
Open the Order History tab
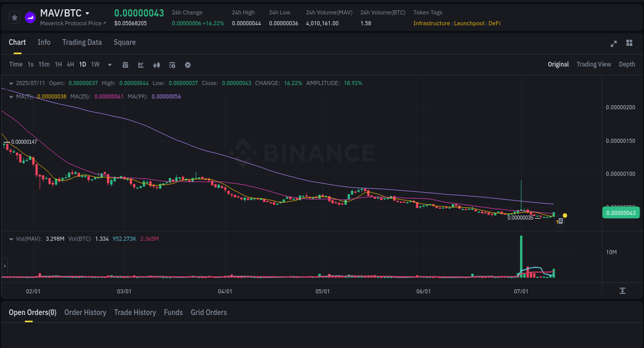pos(85,312)
